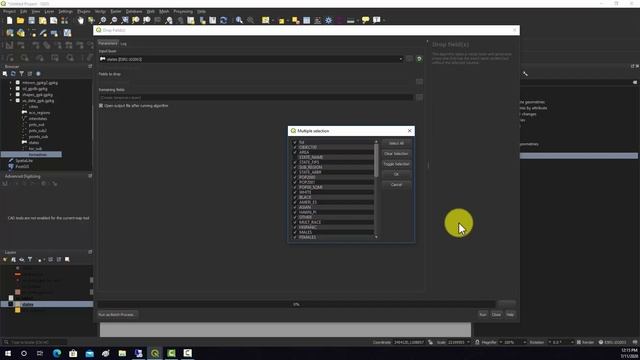Click the Run button in Drop Field(s)
Image resolution: width=640 pixels, height=360 pixels.
click(x=483, y=315)
